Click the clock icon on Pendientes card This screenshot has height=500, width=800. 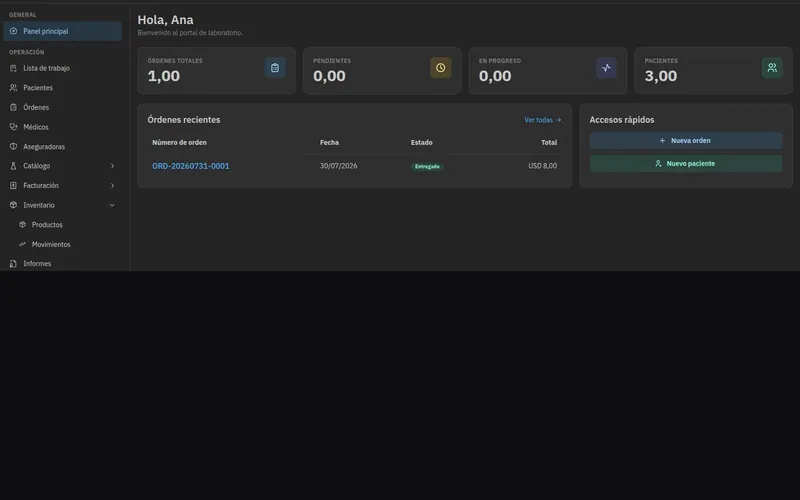pos(440,68)
